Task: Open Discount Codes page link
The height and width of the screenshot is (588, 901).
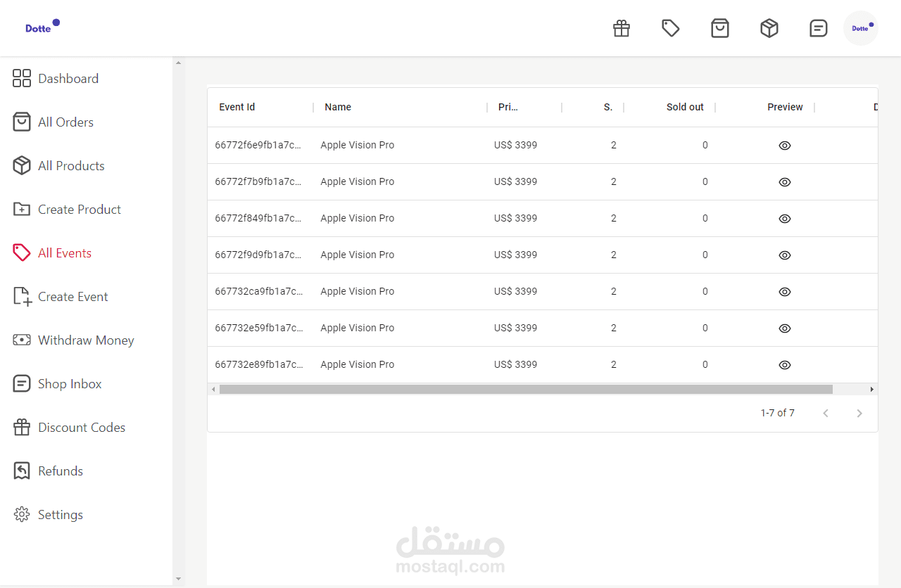Action: (82, 428)
